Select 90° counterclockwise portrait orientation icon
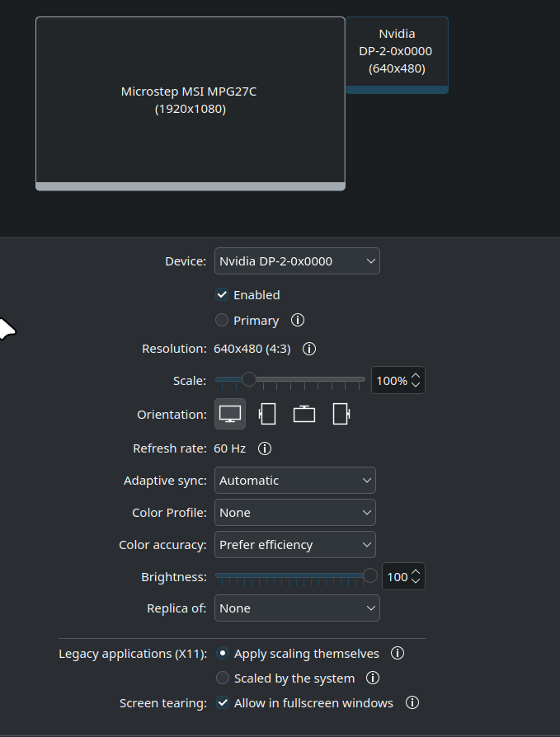Viewport: 560px width, 737px height. pyautogui.click(x=267, y=414)
